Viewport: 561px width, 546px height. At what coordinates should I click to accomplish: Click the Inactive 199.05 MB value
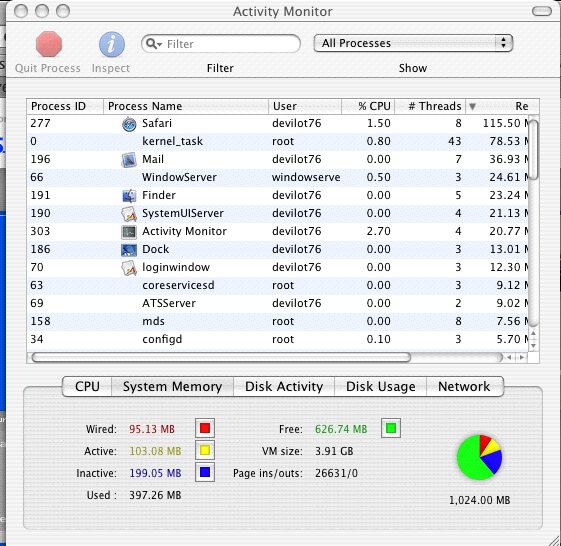point(155,473)
